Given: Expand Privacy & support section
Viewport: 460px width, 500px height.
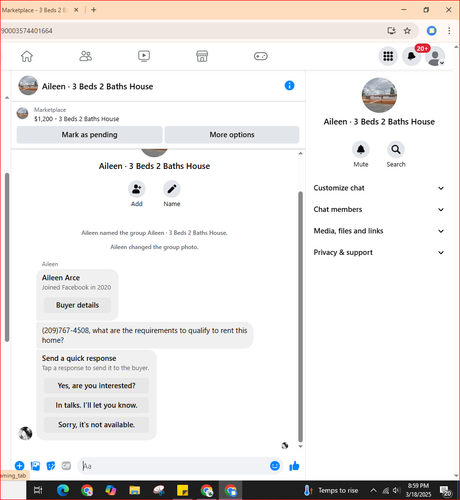Looking at the screenshot, I should point(379,252).
